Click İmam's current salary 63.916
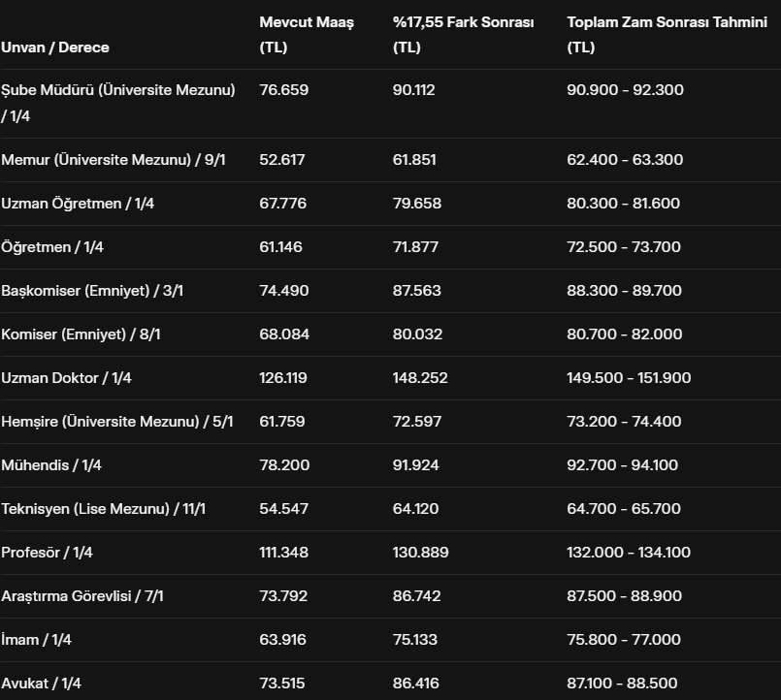781x700 pixels. (x=283, y=640)
